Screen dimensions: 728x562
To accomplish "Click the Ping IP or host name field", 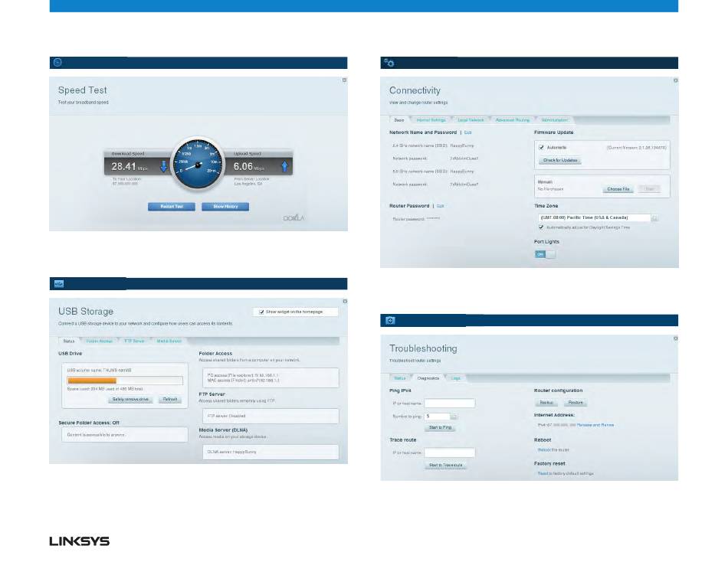I will 449,404.
